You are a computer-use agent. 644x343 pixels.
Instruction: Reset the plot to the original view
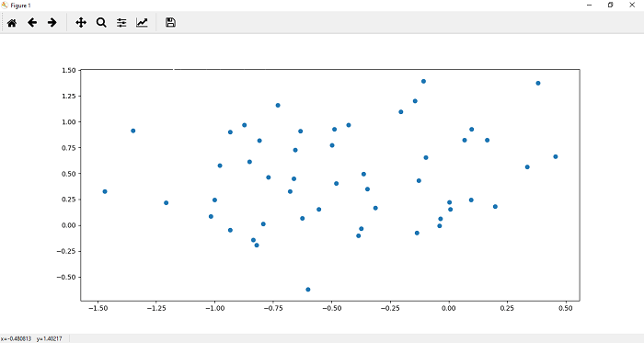point(12,23)
